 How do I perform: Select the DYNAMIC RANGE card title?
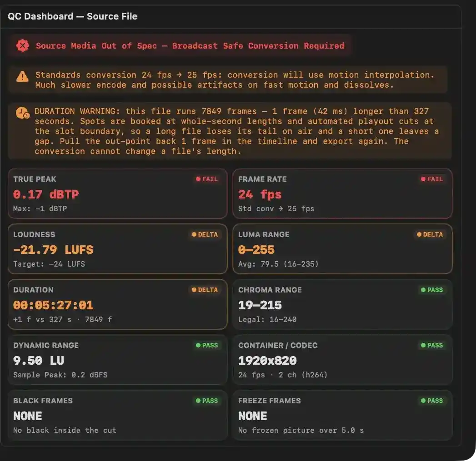(46, 346)
